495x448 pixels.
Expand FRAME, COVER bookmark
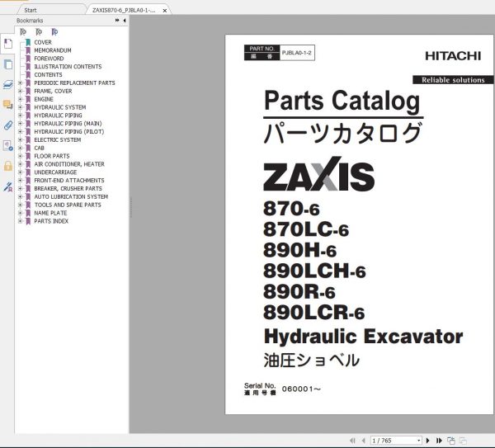[x=20, y=91]
